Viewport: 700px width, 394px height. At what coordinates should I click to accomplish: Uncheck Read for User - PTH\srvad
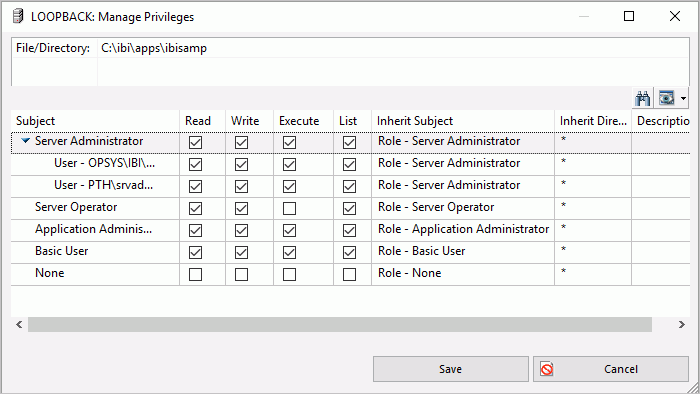(x=196, y=186)
